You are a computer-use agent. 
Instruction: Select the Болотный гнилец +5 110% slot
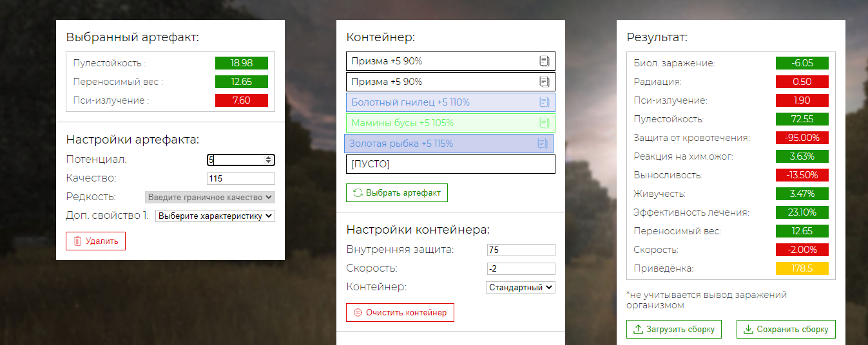(x=450, y=102)
